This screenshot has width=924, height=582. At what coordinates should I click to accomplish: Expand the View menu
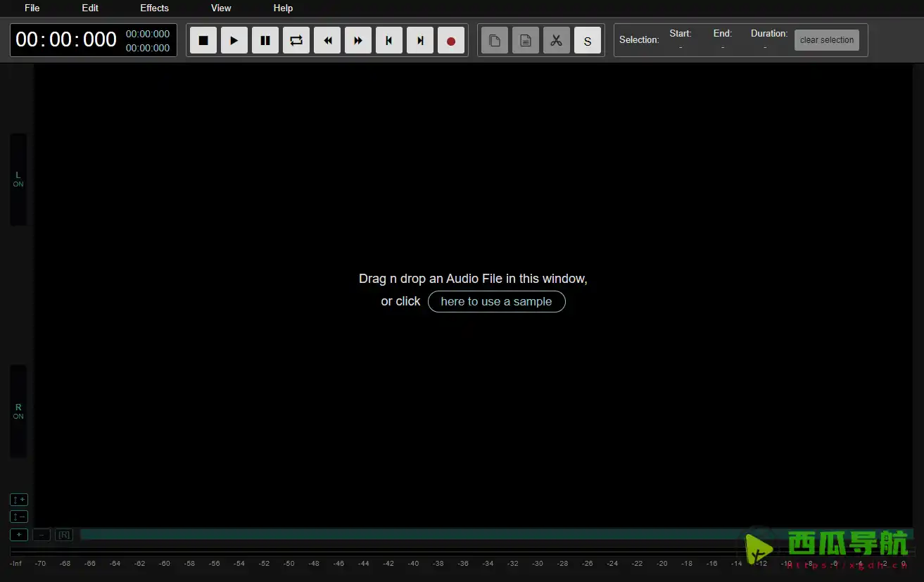pos(221,8)
